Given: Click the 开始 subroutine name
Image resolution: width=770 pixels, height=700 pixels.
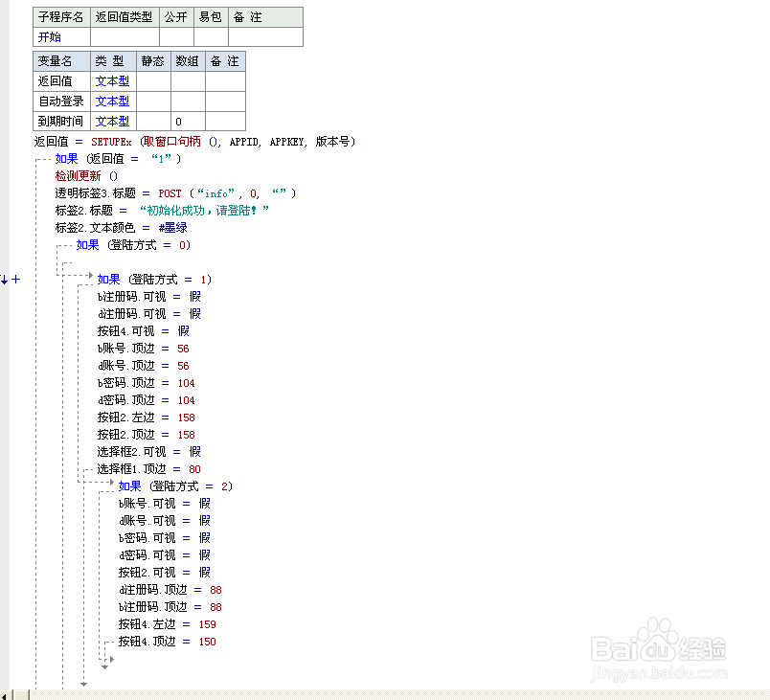Looking at the screenshot, I should [49, 36].
